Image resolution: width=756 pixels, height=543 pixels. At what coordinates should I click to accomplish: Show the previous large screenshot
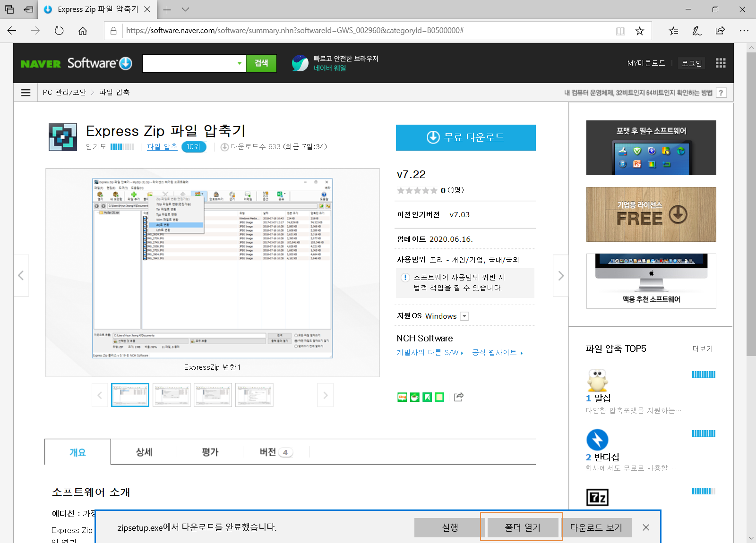(21, 275)
